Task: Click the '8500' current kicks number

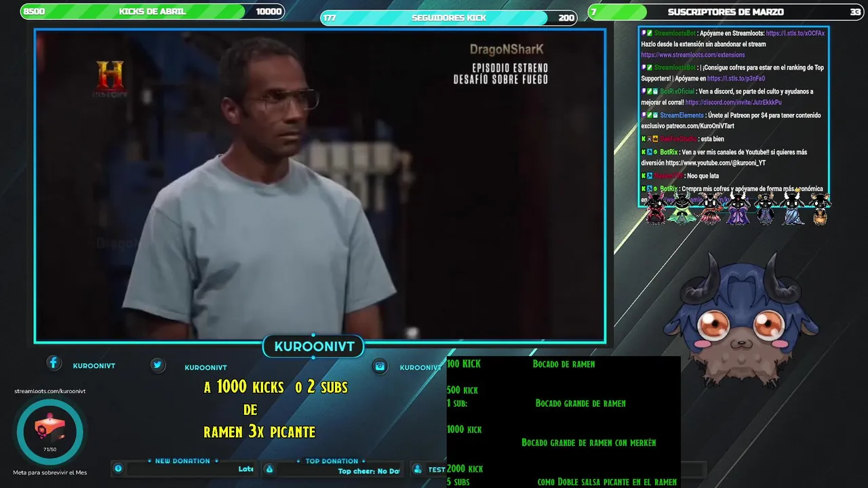Action: (34, 12)
